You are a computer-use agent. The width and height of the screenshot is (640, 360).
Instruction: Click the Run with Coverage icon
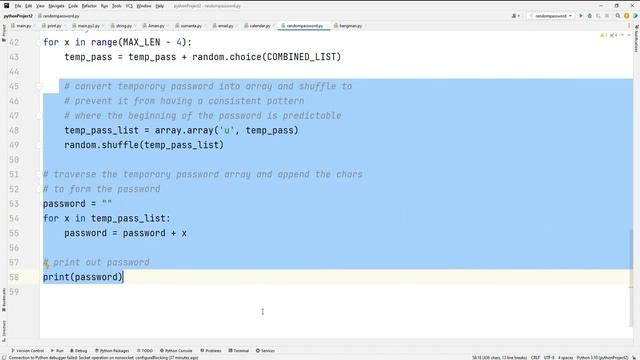598,16
